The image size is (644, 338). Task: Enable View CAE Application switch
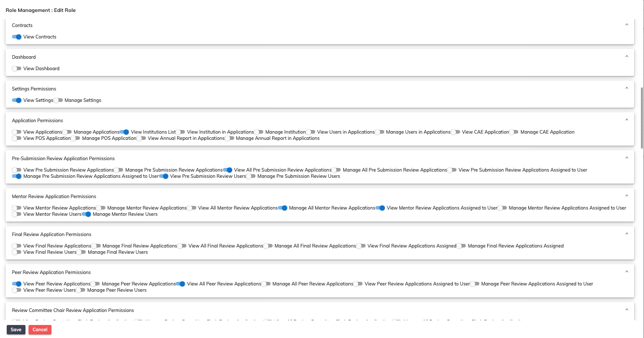click(x=455, y=132)
